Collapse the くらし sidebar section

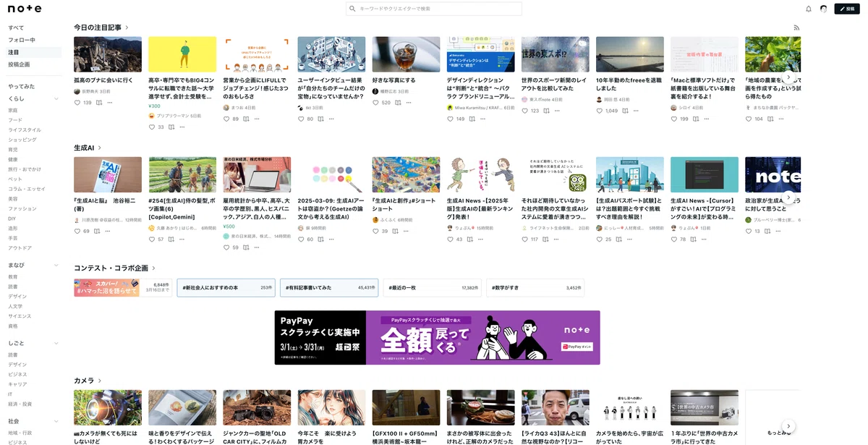click(56, 98)
